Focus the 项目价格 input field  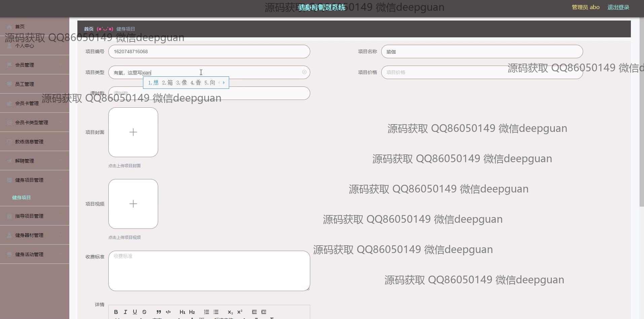(444, 72)
